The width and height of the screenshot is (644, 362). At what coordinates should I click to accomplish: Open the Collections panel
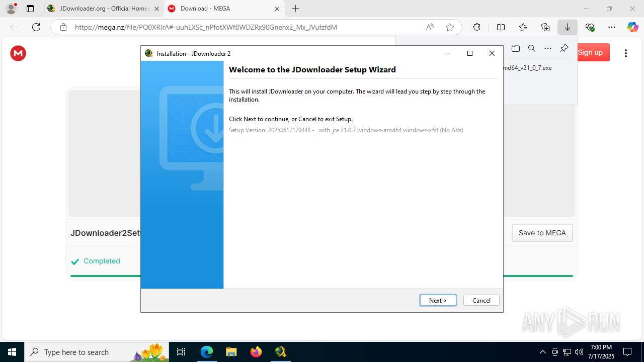[545, 27]
